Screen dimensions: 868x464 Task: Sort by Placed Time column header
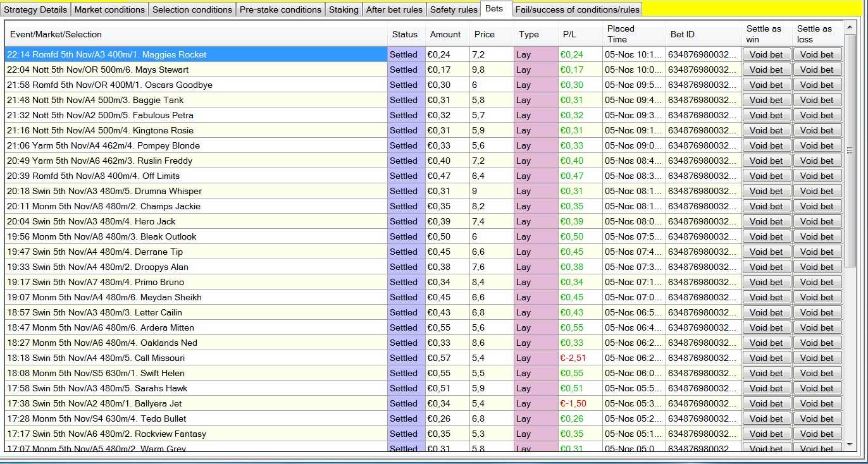(x=634, y=34)
